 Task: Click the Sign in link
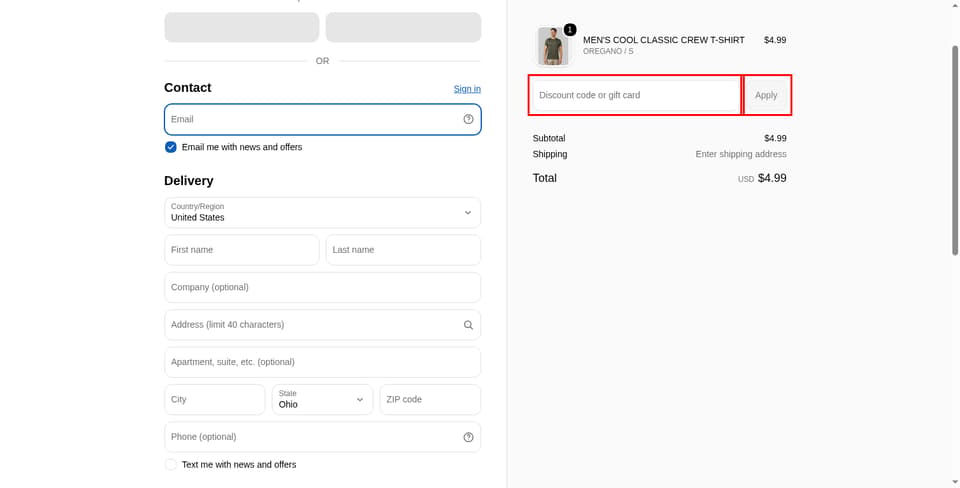click(467, 89)
